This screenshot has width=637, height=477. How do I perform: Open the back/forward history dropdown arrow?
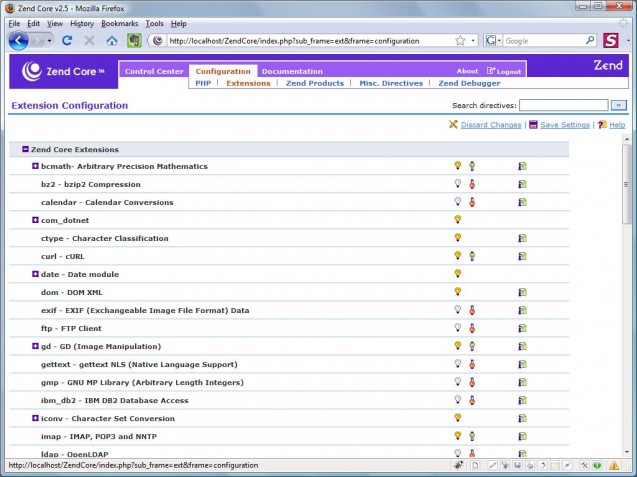tap(49, 41)
